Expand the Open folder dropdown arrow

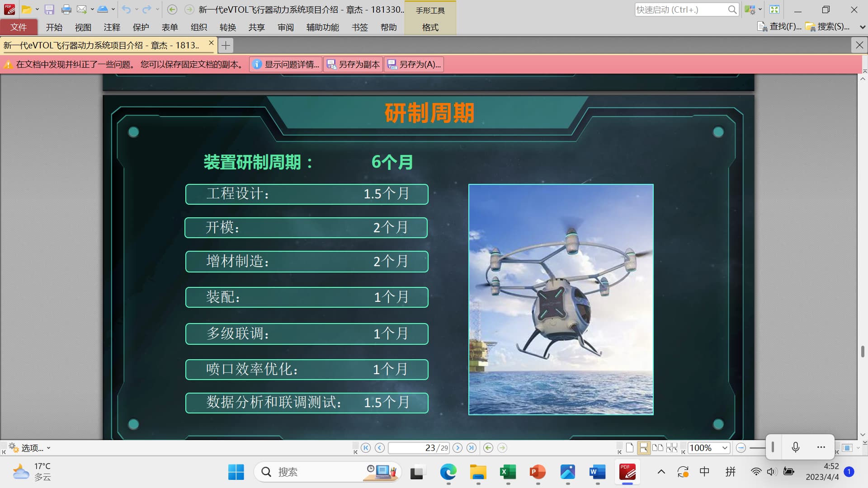37,9
